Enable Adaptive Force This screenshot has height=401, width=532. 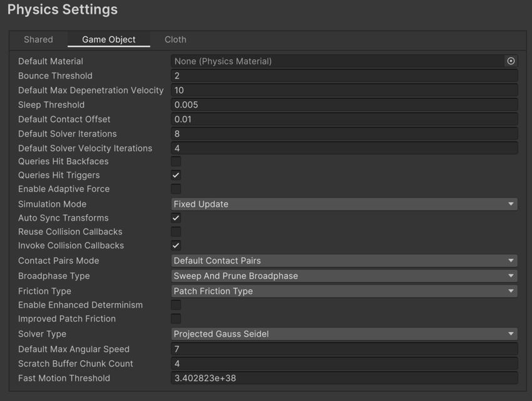tap(175, 189)
